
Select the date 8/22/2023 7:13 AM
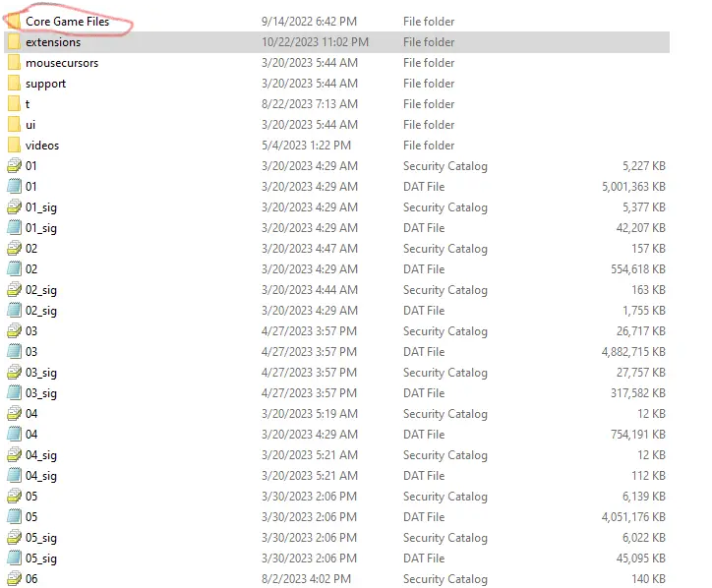(309, 104)
